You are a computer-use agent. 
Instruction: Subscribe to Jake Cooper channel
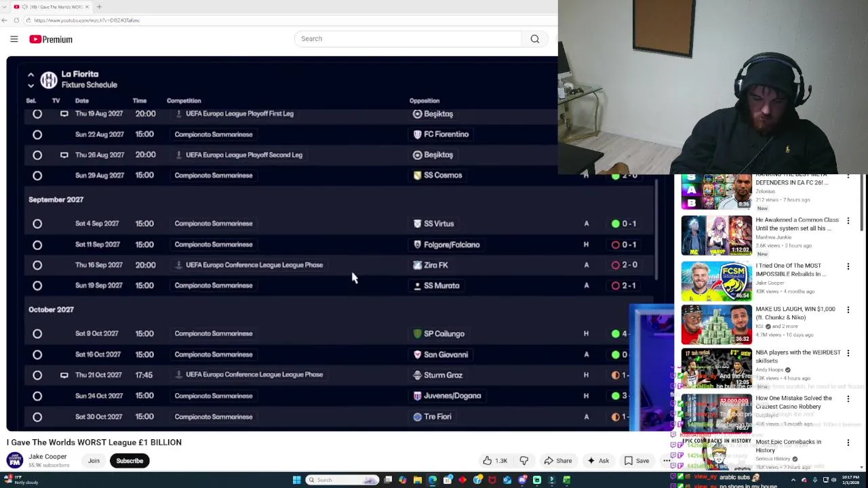[x=130, y=461]
